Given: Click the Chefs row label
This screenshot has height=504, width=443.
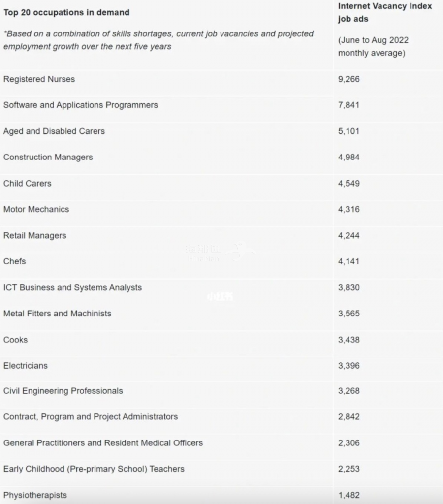Looking at the screenshot, I should pyautogui.click(x=14, y=261).
